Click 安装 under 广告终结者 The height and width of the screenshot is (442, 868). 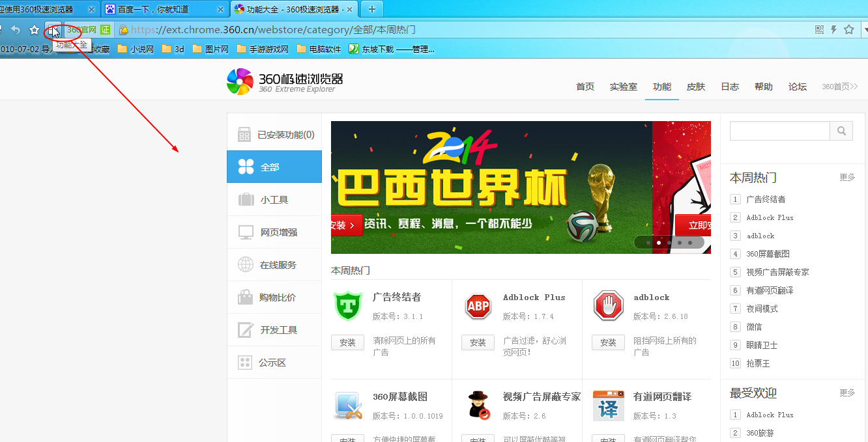click(347, 342)
